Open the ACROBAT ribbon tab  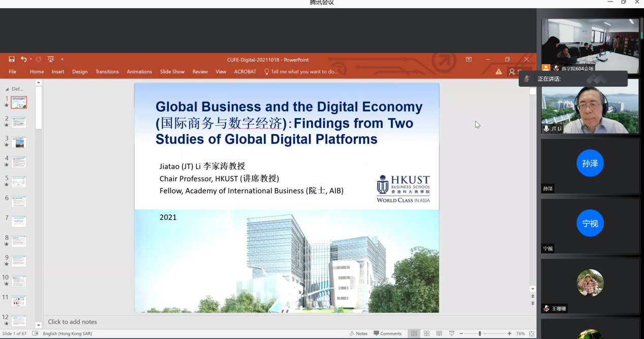[245, 72]
